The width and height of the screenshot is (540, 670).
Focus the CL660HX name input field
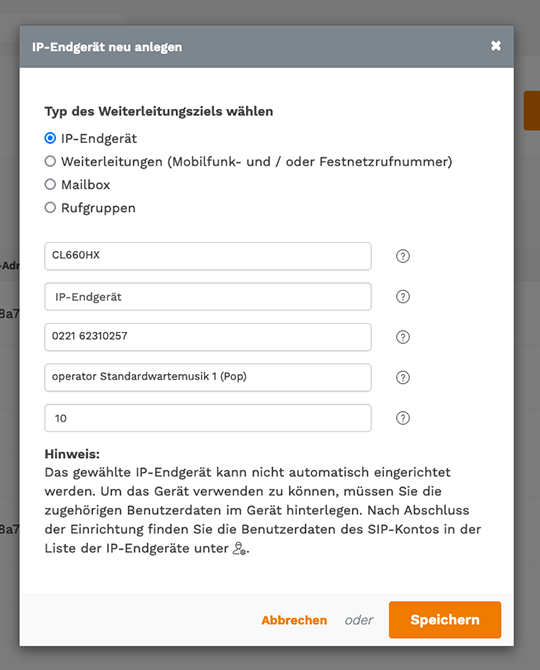[x=208, y=256]
